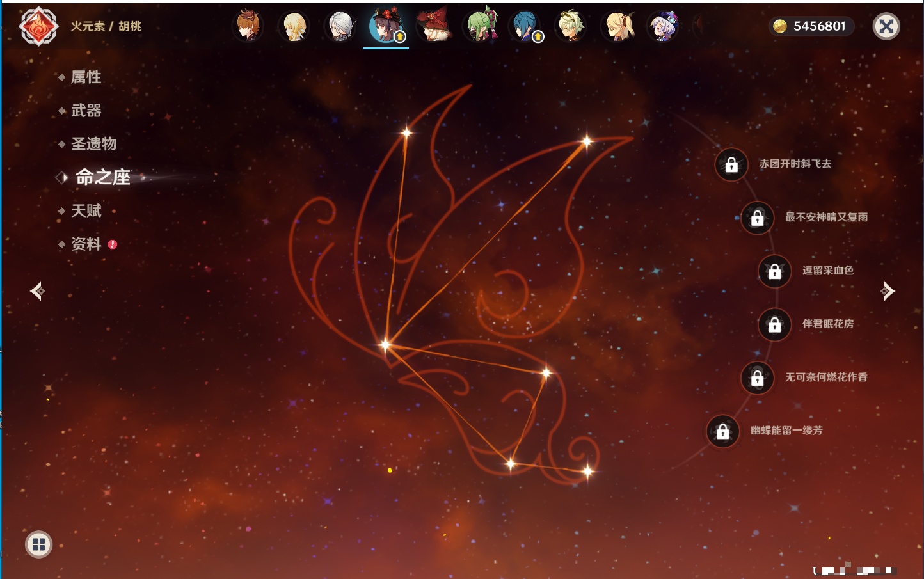
Task: Select the orange-haired Tartaglia avatar
Action: (x=248, y=26)
